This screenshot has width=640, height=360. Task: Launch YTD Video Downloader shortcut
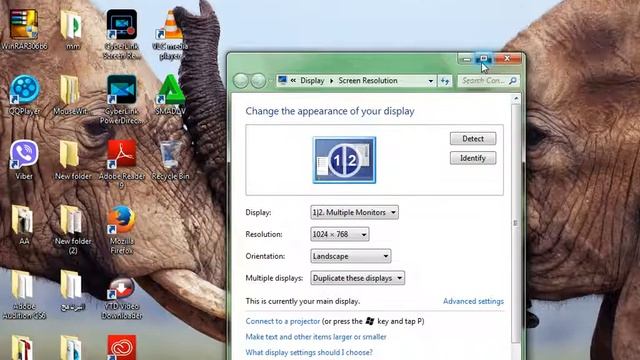click(x=121, y=299)
